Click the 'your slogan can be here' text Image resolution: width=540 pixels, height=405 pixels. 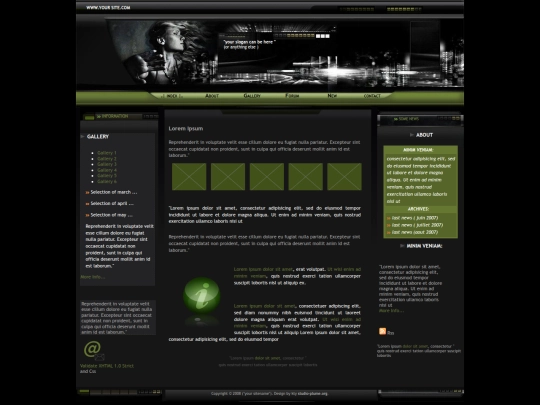pos(249,42)
